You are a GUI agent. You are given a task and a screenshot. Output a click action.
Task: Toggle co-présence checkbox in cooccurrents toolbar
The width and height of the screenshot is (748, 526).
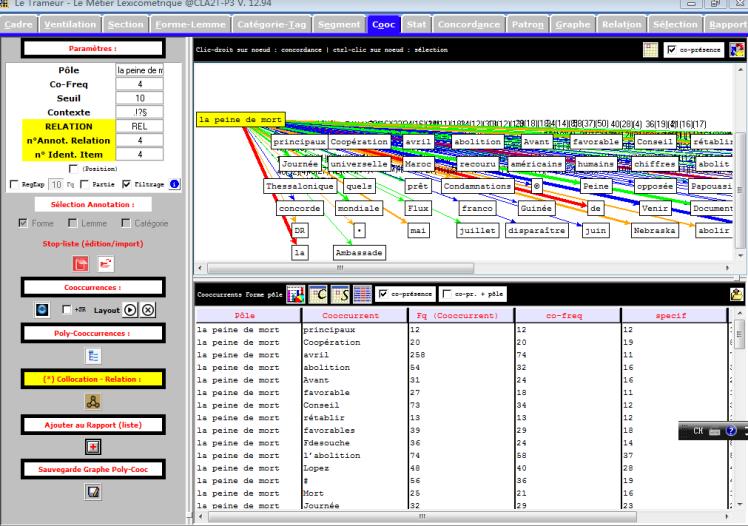tap(383, 294)
